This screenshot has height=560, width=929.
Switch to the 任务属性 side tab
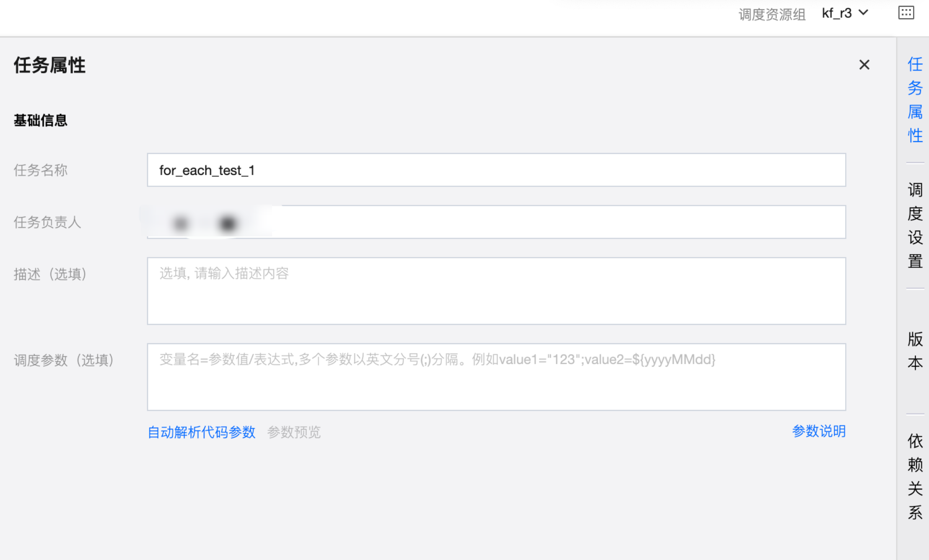915,100
